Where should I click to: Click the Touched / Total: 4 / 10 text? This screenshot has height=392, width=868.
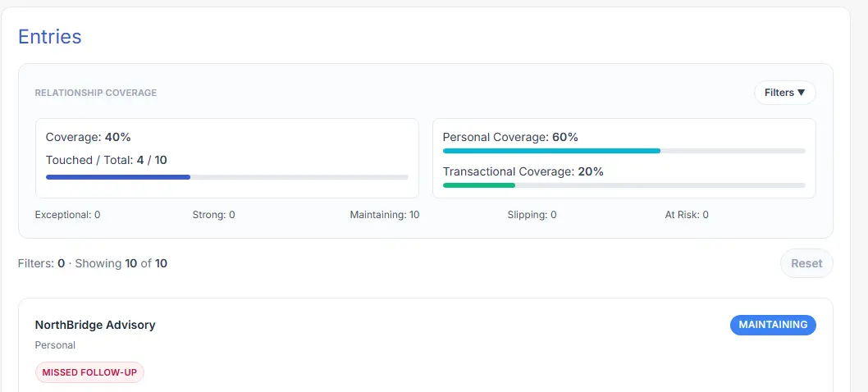coord(107,161)
